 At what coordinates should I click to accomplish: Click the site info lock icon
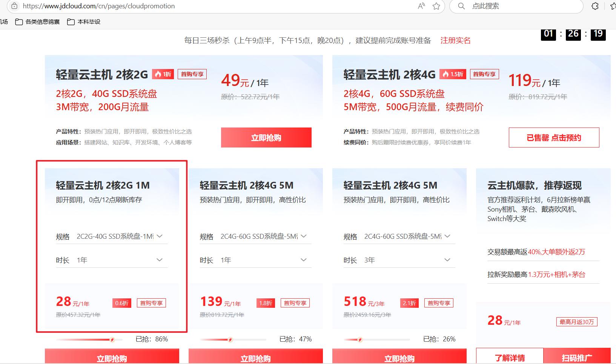[14, 6]
